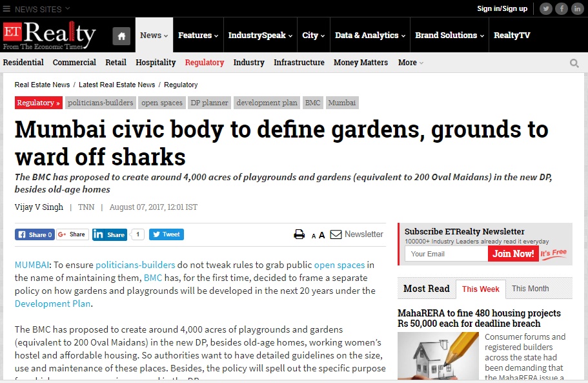This screenshot has height=383, width=588.
Task: Open politicians-builders link in article body
Action: click(x=136, y=265)
